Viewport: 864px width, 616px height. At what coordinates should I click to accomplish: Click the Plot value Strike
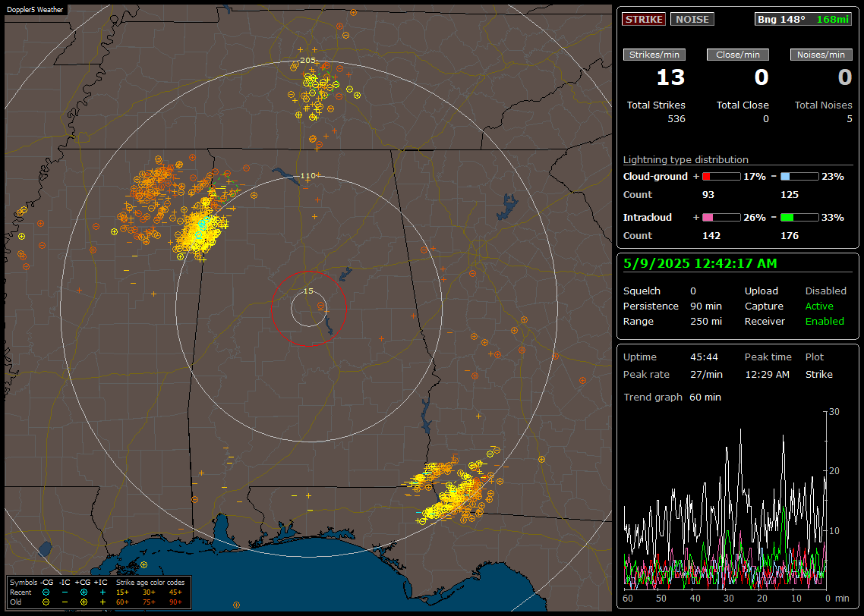(x=818, y=374)
